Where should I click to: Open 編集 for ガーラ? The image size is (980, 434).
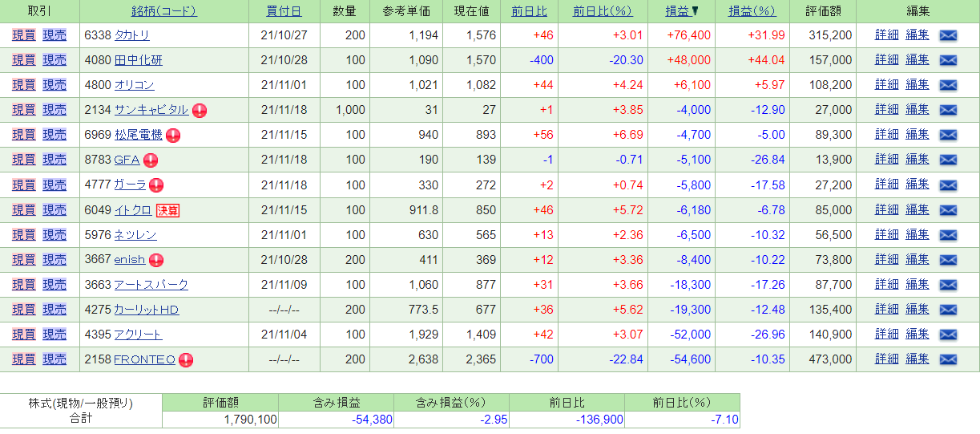tap(917, 185)
